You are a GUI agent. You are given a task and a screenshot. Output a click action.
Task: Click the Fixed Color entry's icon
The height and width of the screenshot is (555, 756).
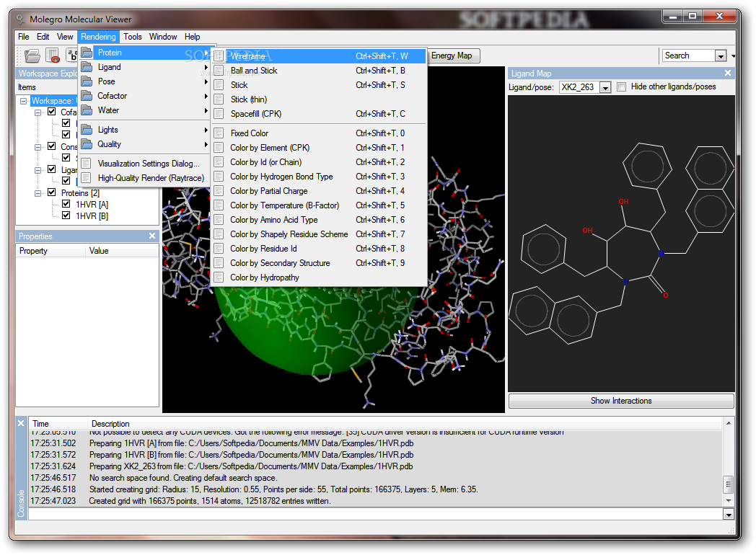(219, 133)
